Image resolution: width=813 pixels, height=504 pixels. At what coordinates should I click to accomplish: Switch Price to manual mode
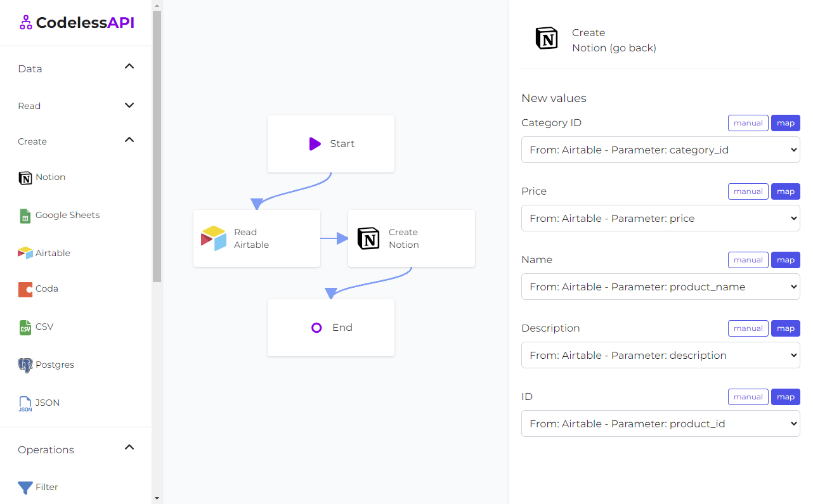pos(748,191)
